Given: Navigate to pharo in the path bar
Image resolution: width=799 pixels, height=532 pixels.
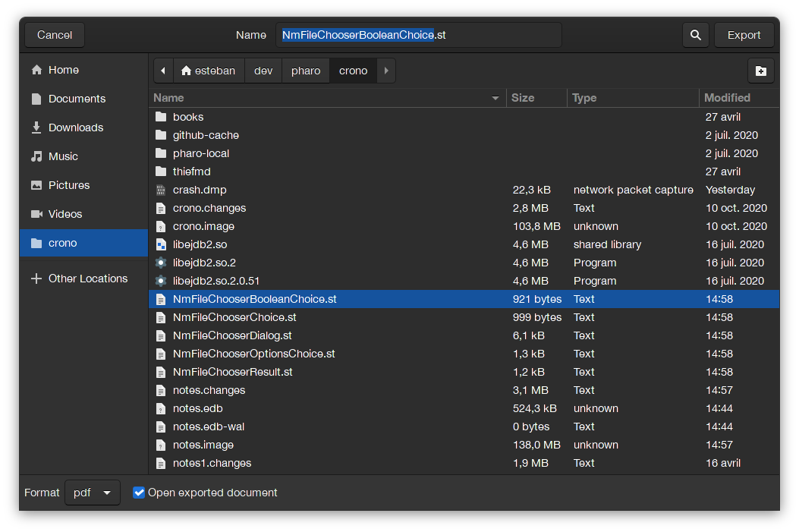Looking at the screenshot, I should tap(306, 71).
